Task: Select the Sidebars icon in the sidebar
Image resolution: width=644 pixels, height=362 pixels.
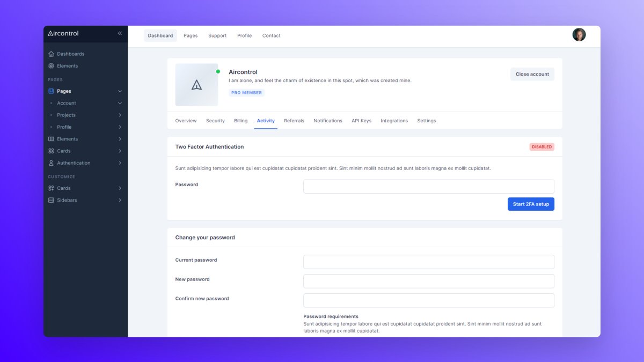Action: point(52,200)
